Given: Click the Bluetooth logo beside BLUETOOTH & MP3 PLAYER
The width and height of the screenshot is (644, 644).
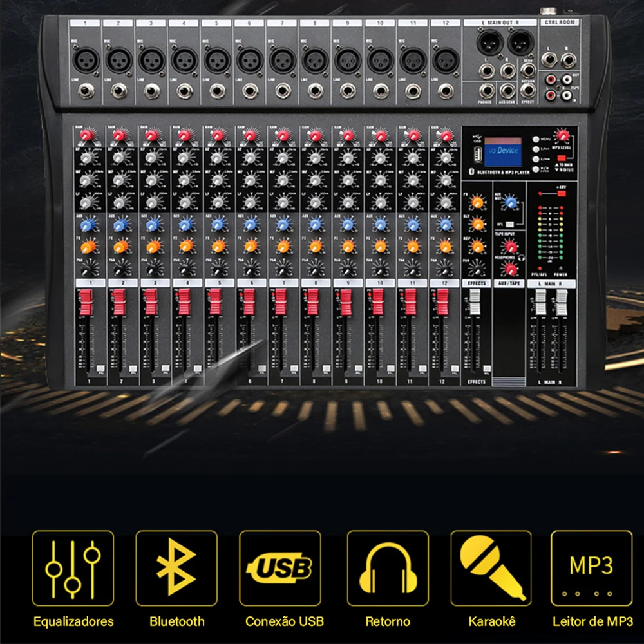Looking at the screenshot, I should (471, 172).
